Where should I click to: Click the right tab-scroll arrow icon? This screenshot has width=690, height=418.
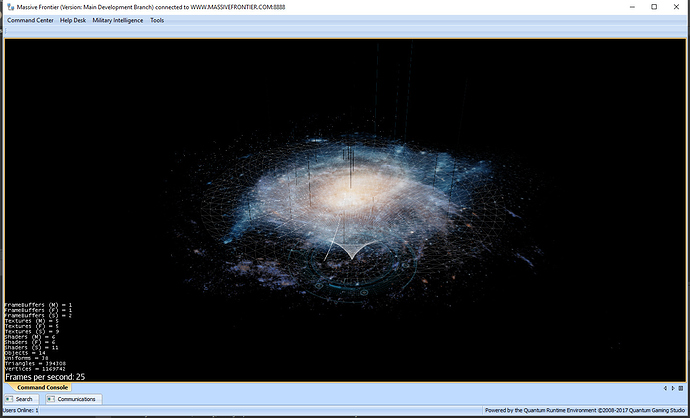[673, 388]
